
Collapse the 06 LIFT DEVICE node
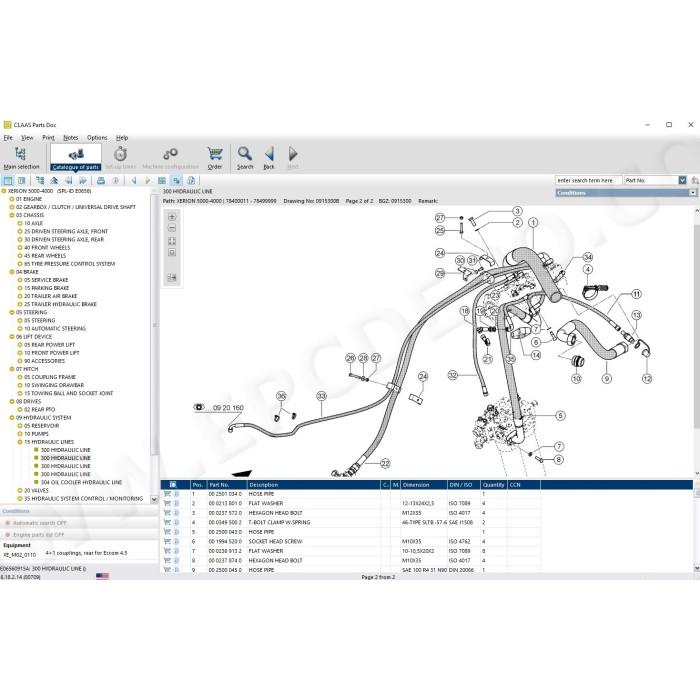[12, 337]
